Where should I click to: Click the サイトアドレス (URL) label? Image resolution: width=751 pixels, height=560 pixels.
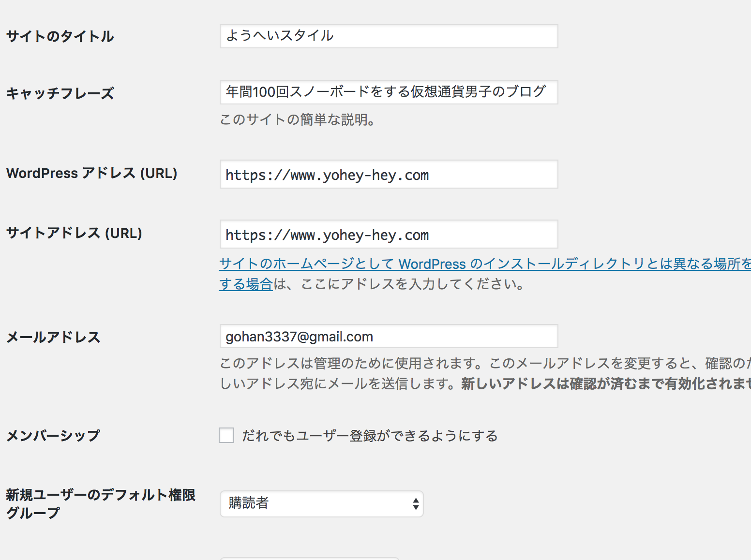[74, 233]
